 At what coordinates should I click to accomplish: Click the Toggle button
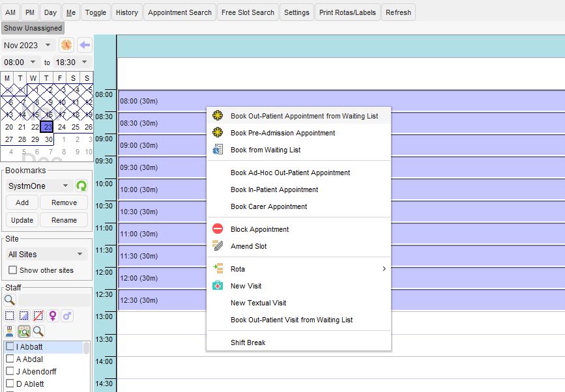(96, 12)
